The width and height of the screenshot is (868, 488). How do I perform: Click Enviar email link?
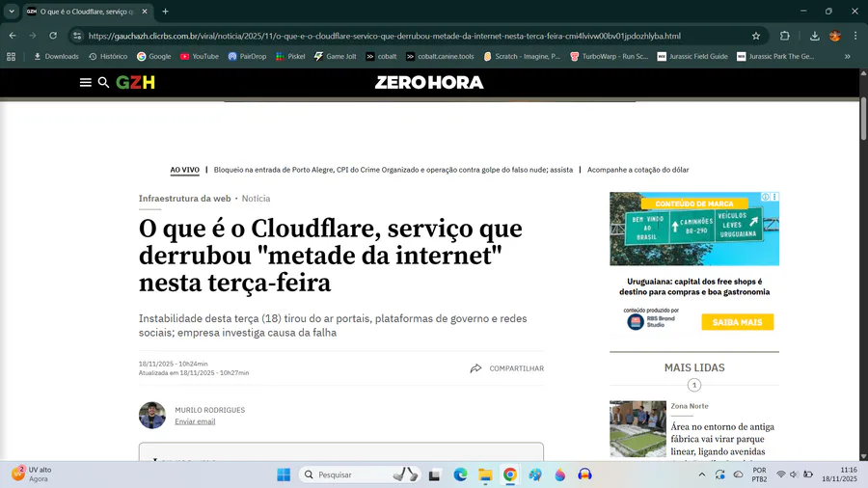(x=195, y=421)
